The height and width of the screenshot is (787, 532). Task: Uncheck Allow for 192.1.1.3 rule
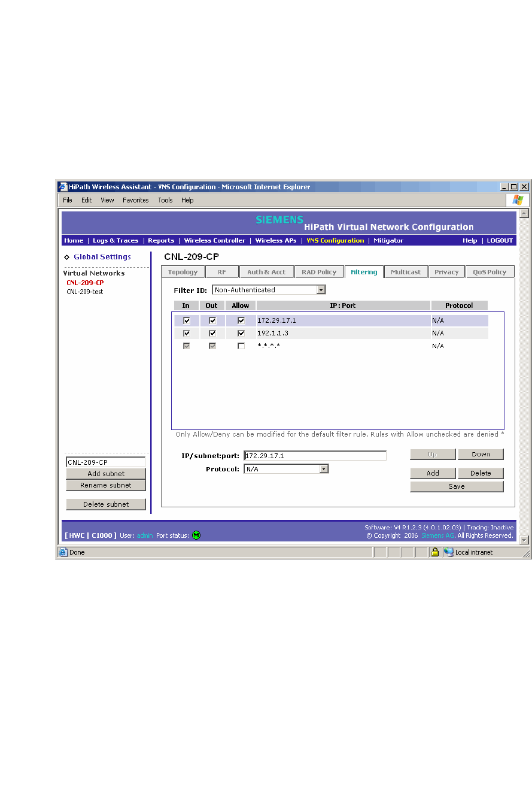click(241, 333)
